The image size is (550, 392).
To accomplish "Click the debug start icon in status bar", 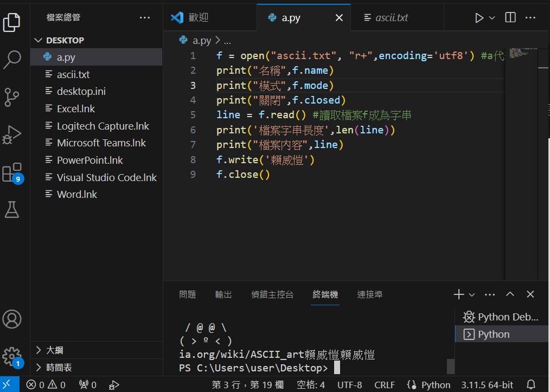I will (x=114, y=385).
